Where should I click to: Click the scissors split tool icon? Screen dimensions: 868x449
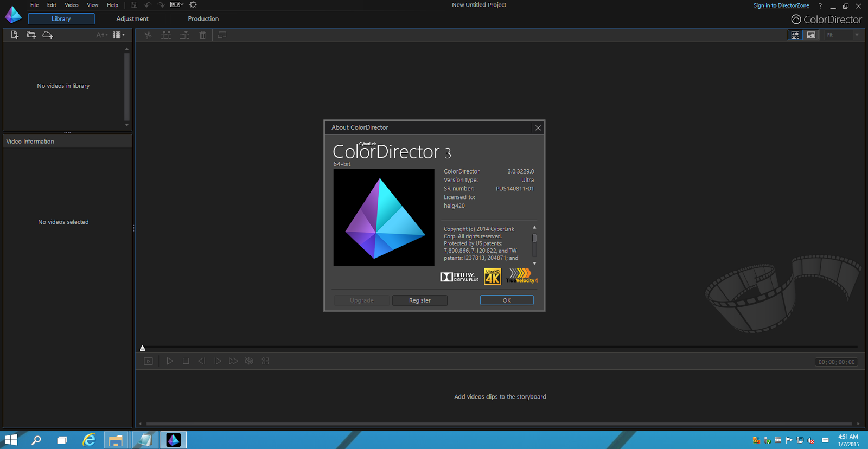(x=148, y=35)
